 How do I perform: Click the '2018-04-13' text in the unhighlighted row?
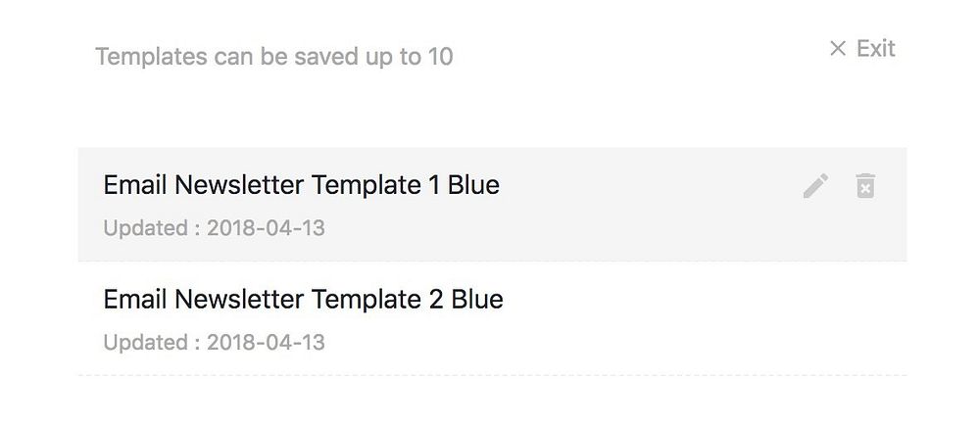267,343
